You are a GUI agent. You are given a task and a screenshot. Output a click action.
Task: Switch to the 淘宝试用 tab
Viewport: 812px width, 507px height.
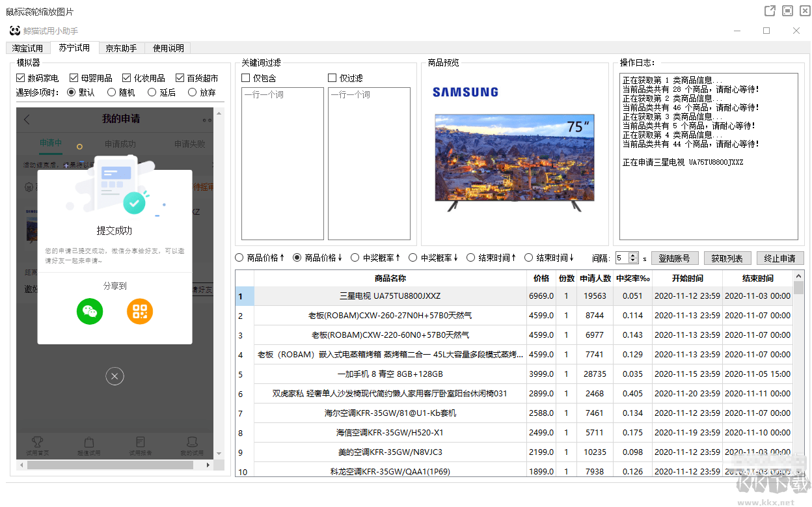click(27, 48)
